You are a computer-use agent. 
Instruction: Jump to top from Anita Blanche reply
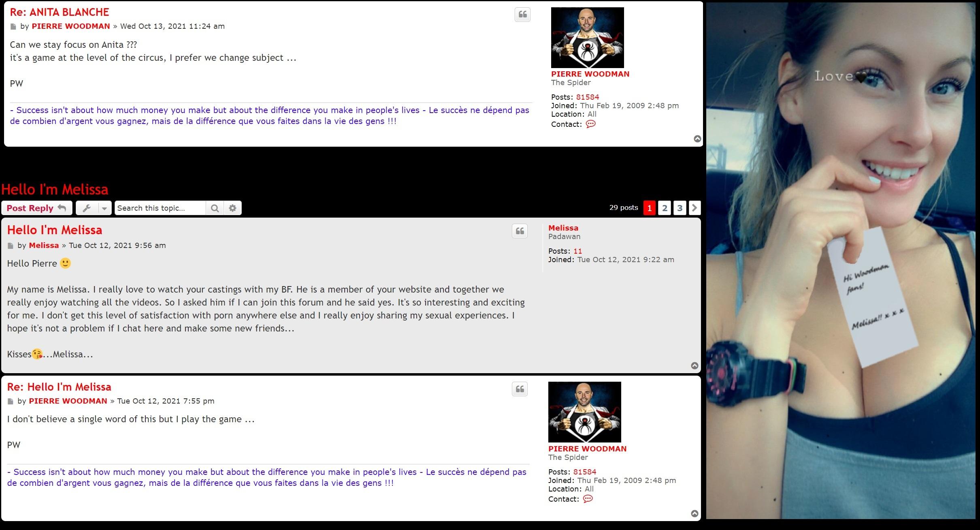697,139
